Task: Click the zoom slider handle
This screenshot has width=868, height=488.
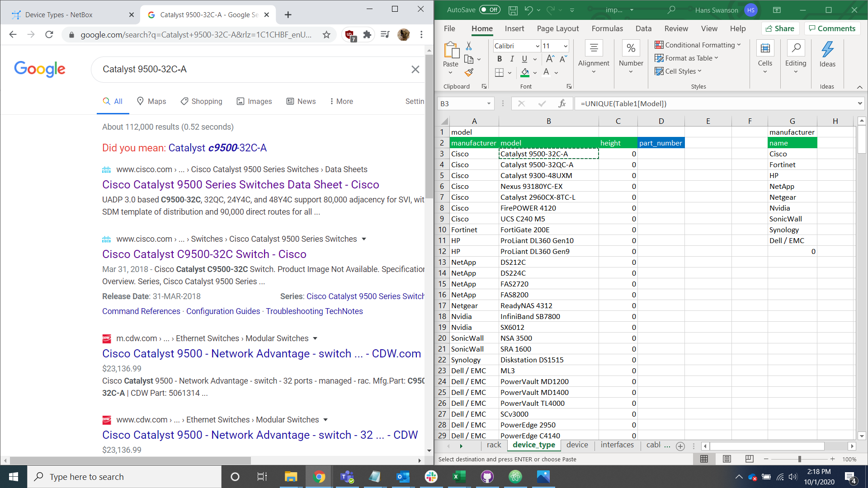Action: [799, 459]
